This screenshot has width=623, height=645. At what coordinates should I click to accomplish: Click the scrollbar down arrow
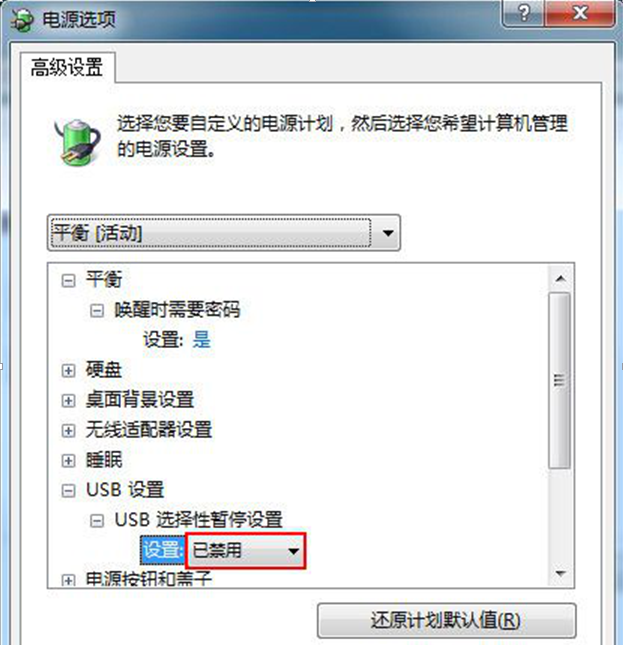point(560,573)
